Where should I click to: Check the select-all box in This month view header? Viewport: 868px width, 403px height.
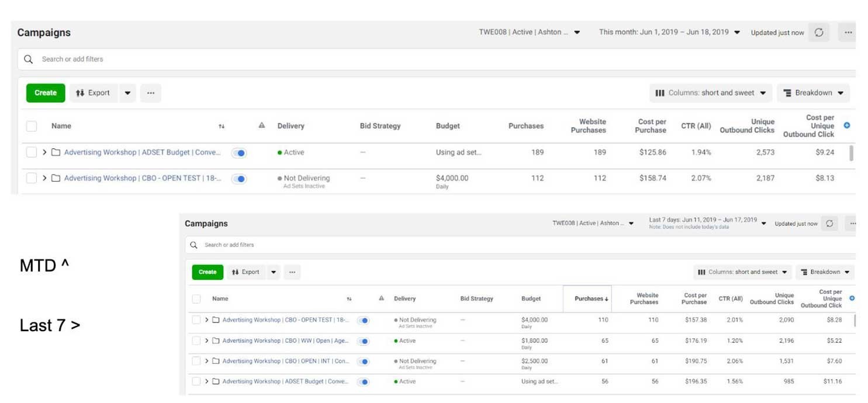32,126
